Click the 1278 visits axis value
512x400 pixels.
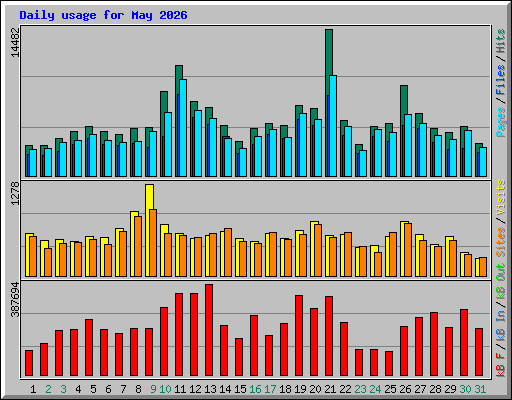pyautogui.click(x=15, y=193)
